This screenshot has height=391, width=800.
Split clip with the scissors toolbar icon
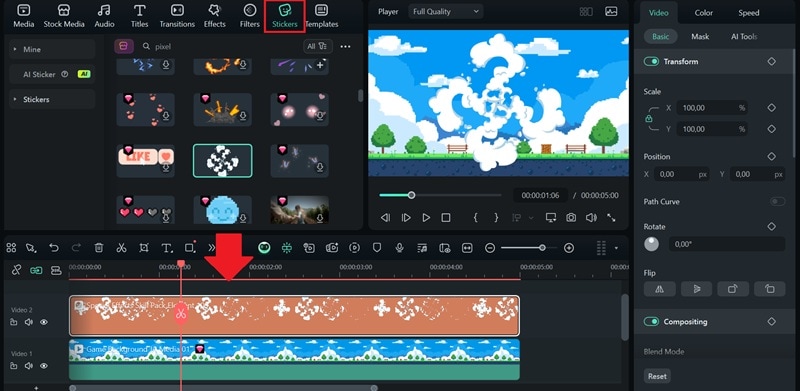(x=121, y=248)
